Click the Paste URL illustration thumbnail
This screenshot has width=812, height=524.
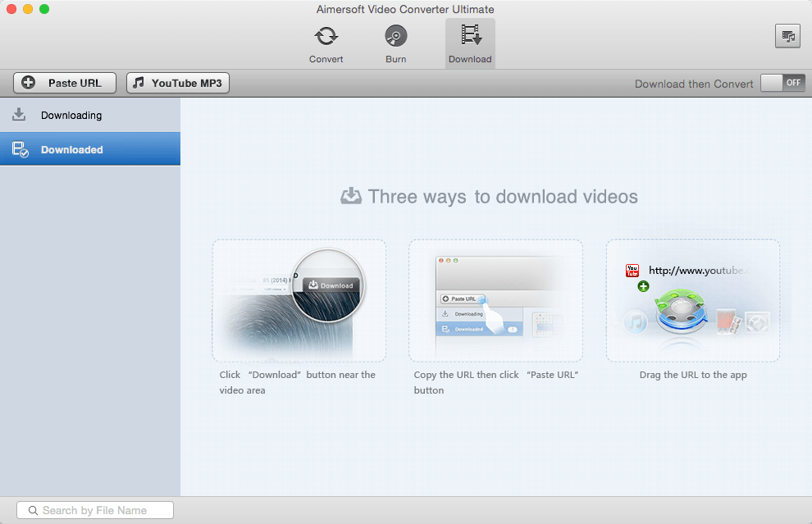tap(495, 300)
